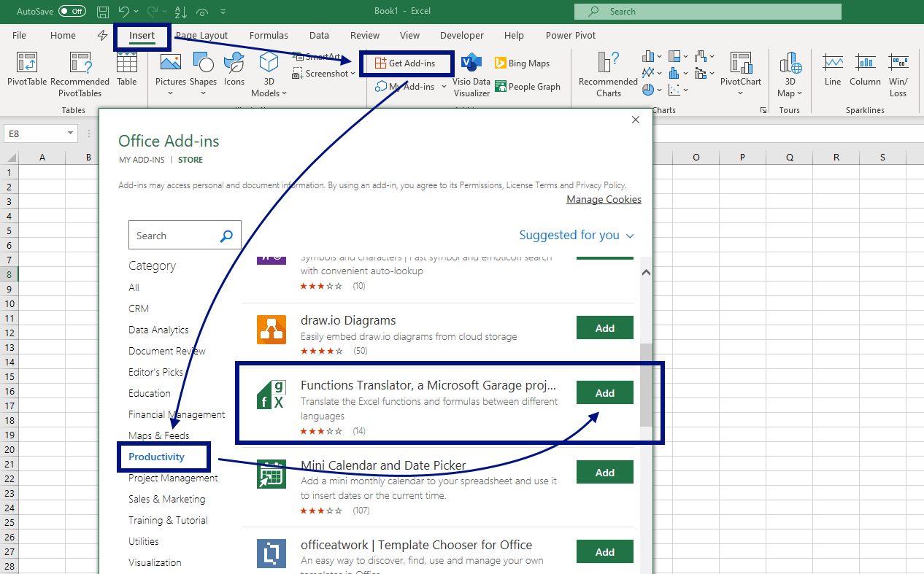
Task: Switch to the Formulas ribbon tab
Action: [269, 35]
